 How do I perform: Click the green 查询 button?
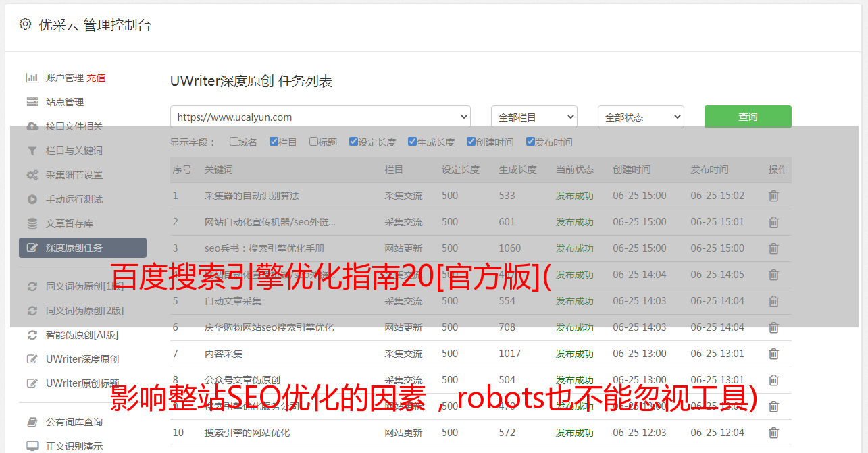[x=748, y=117]
